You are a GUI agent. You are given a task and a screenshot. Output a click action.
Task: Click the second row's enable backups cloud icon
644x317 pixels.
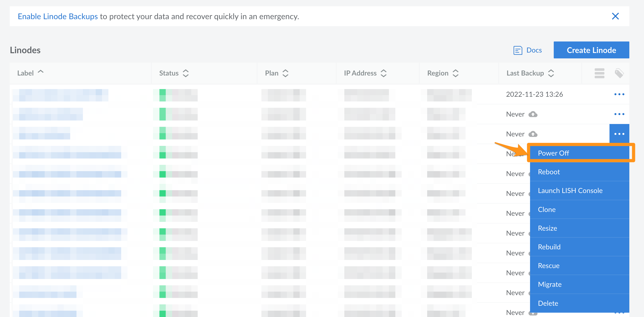pos(533,114)
